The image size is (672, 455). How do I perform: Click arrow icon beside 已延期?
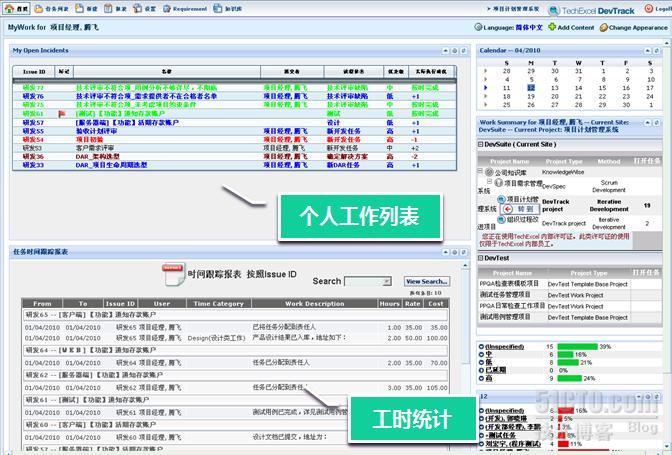(x=481, y=370)
